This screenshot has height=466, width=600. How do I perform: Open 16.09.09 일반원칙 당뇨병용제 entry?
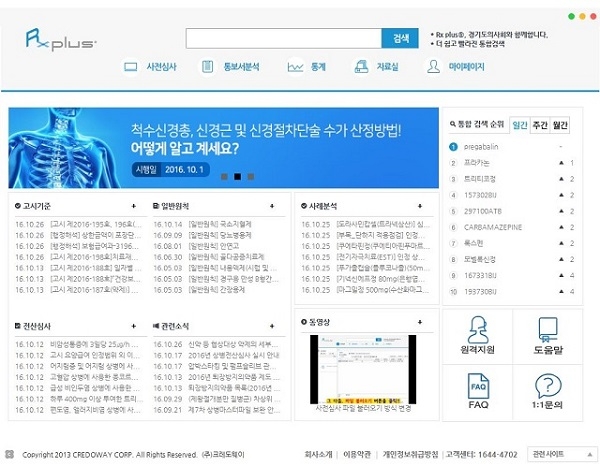pos(202,235)
